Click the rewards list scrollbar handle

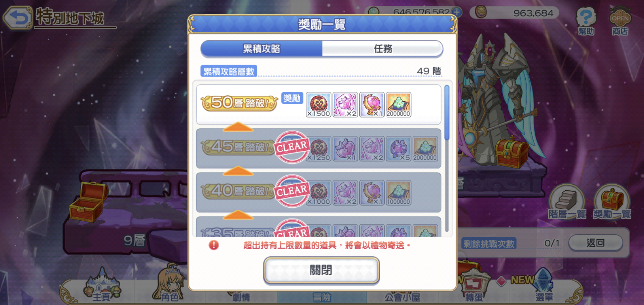447,113
